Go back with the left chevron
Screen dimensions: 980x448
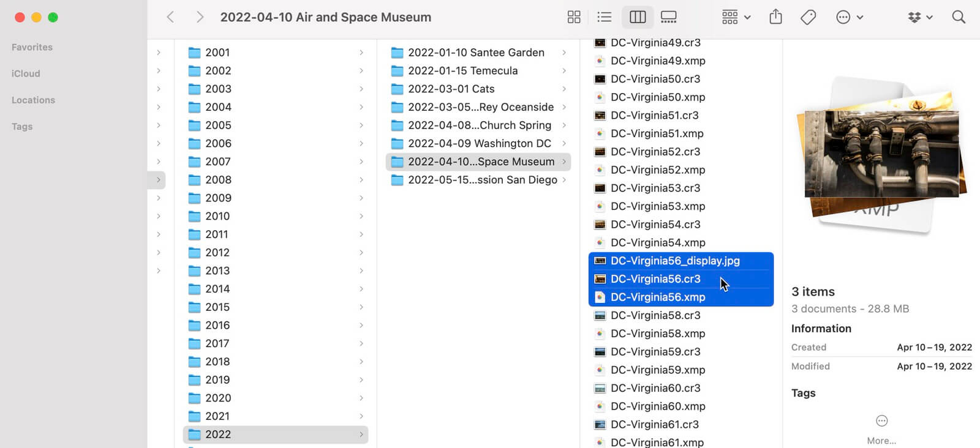point(171,17)
